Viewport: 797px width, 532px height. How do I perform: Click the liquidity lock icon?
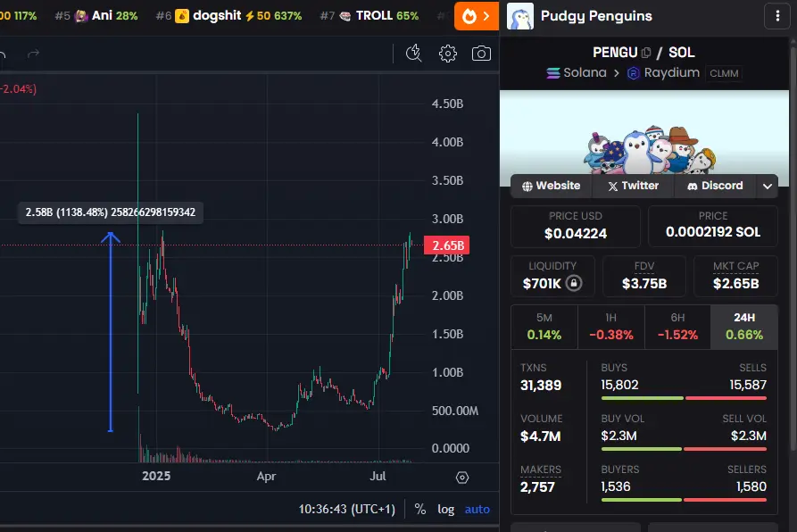(x=574, y=283)
